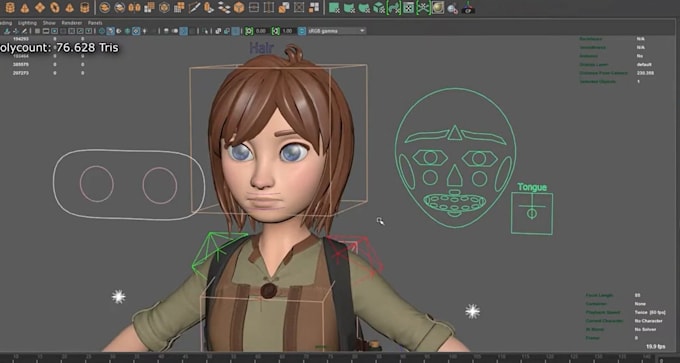Click the Insert Edge Loop shelf icon

[254, 7]
